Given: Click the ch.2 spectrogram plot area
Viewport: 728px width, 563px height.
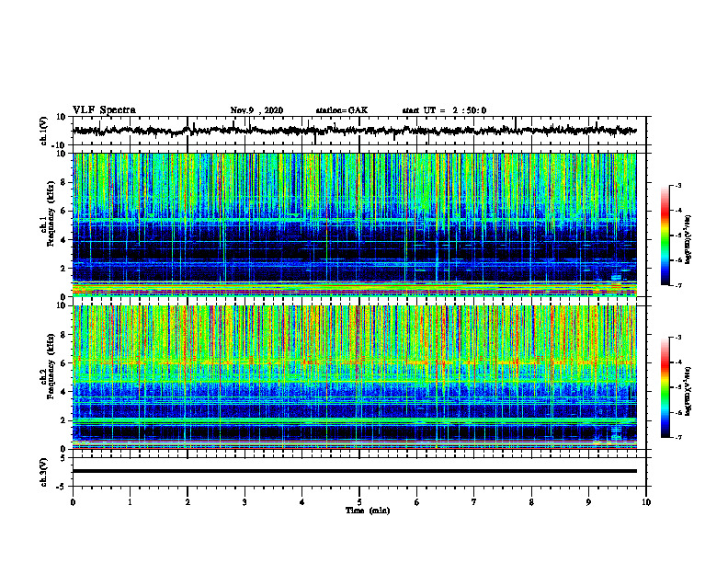Looking at the screenshot, I should [x=354, y=377].
